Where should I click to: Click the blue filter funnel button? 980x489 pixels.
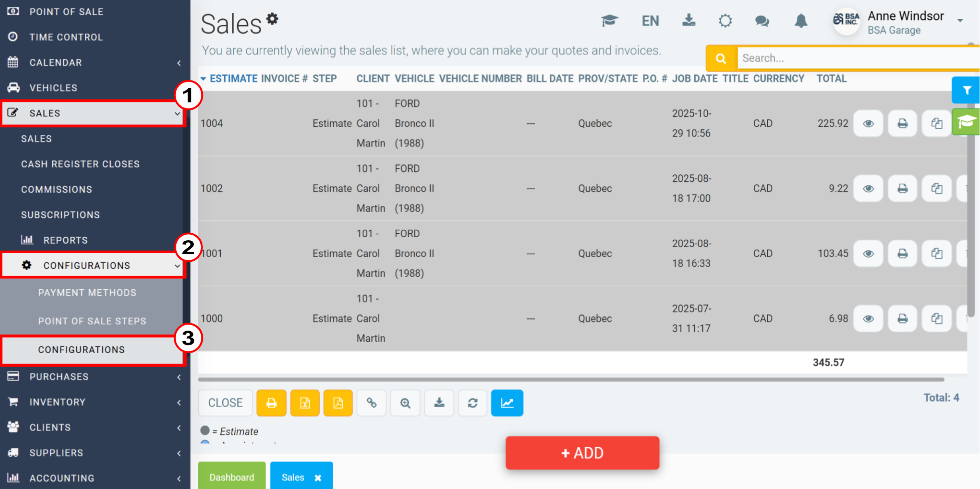point(967,90)
